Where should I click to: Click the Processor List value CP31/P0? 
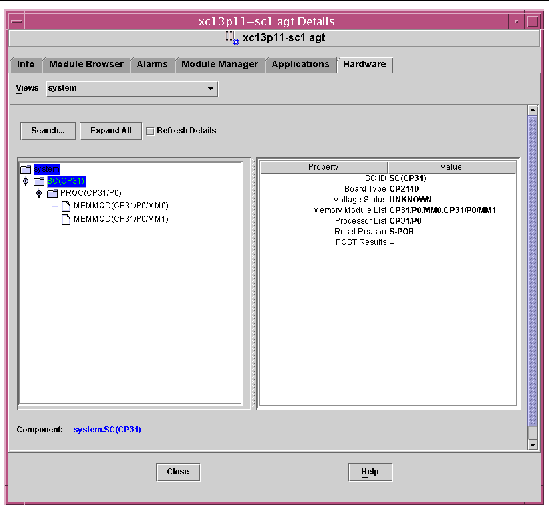405,221
